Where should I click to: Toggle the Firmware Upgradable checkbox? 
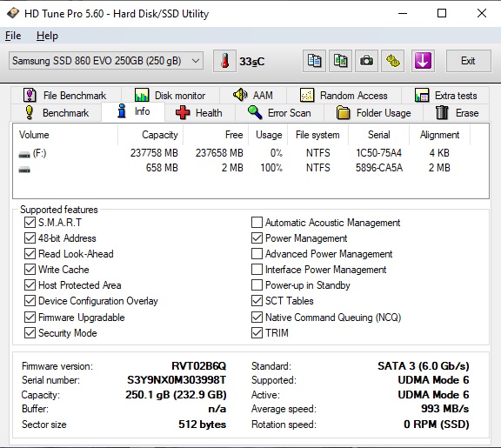point(30,317)
